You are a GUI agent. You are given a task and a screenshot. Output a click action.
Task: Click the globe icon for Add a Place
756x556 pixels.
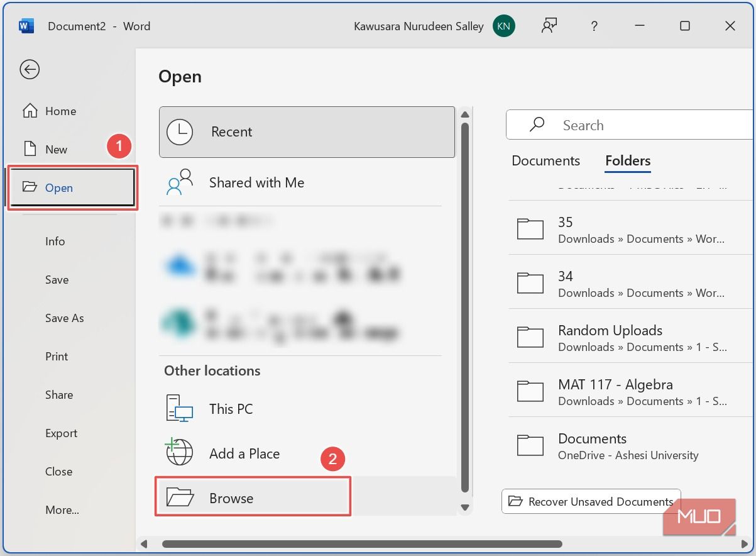178,452
